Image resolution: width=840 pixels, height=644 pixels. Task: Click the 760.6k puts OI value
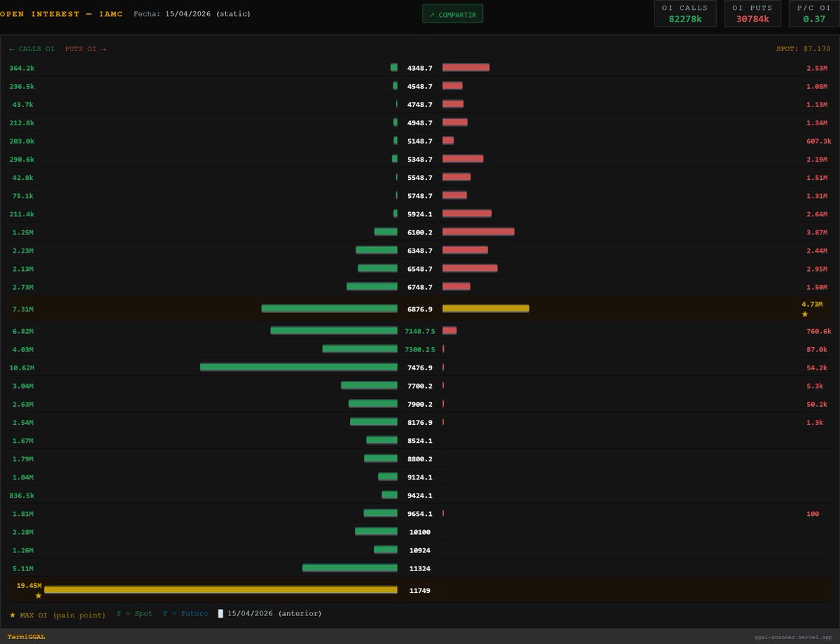coord(819,330)
